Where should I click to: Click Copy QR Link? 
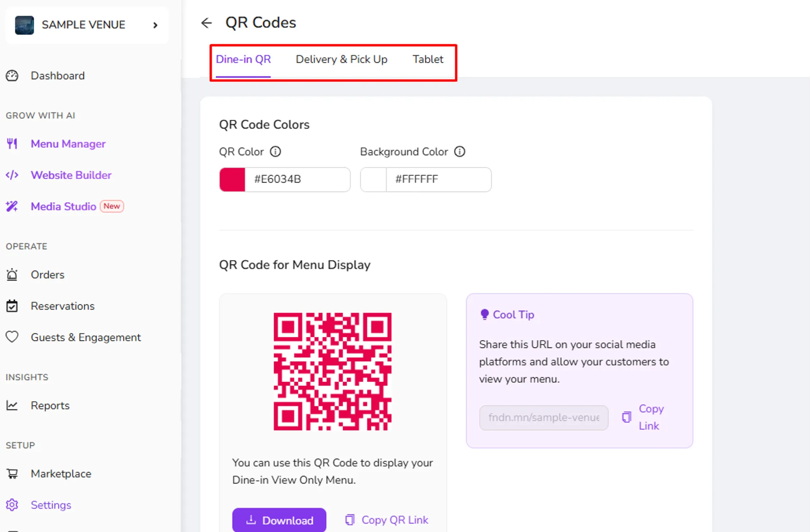click(x=387, y=520)
